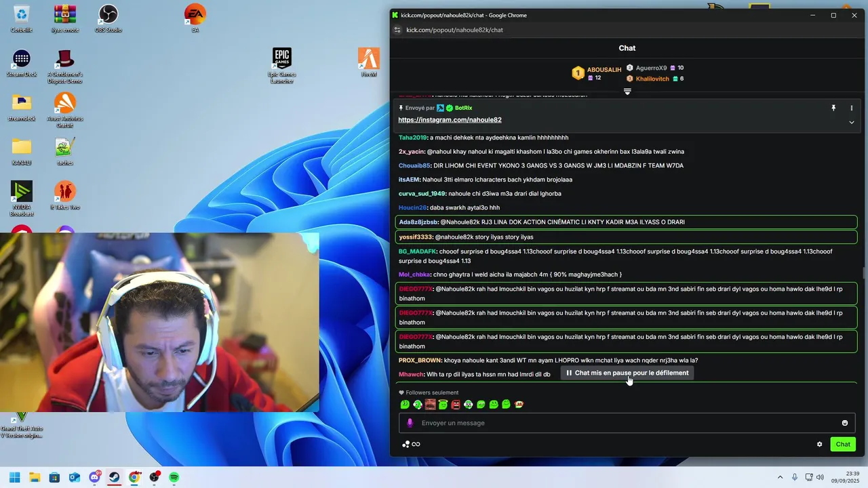Open the taches desktop file
Image resolution: width=868 pixels, height=488 pixels.
[x=64, y=151]
